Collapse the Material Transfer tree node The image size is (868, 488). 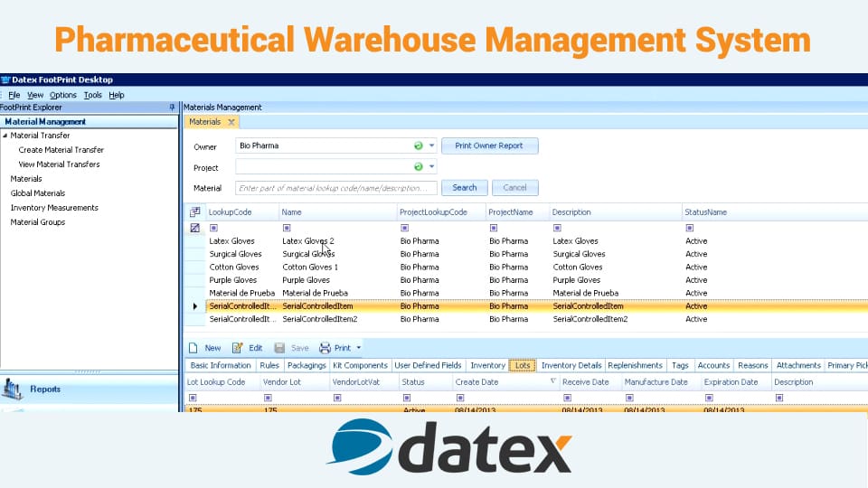pos(5,136)
